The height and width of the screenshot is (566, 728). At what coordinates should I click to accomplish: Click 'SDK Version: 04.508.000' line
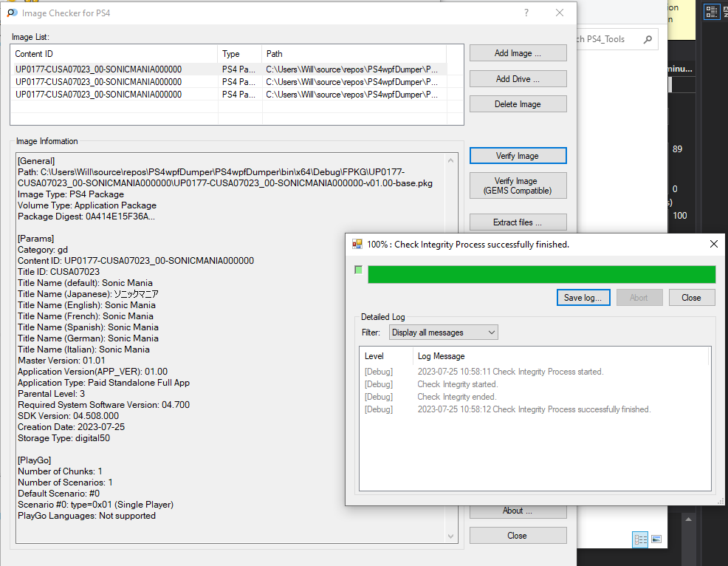[x=68, y=416]
